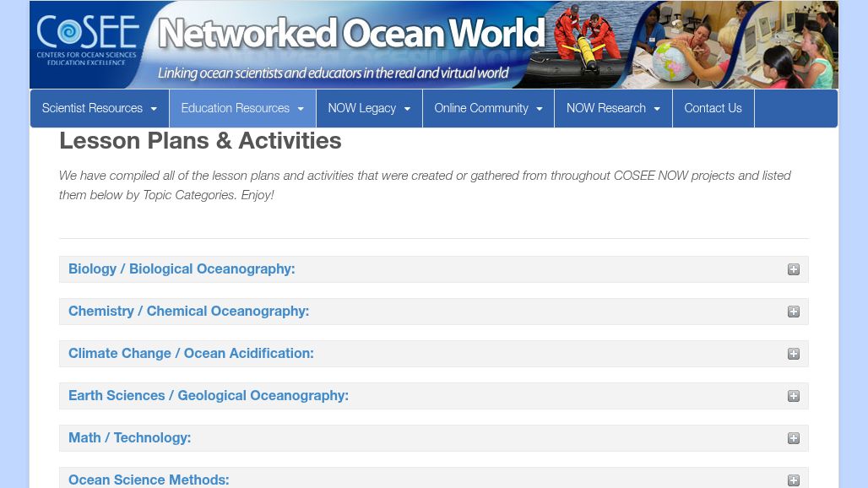Open the Online Community menu
Viewport: 868px width, 488px height.
tap(487, 108)
